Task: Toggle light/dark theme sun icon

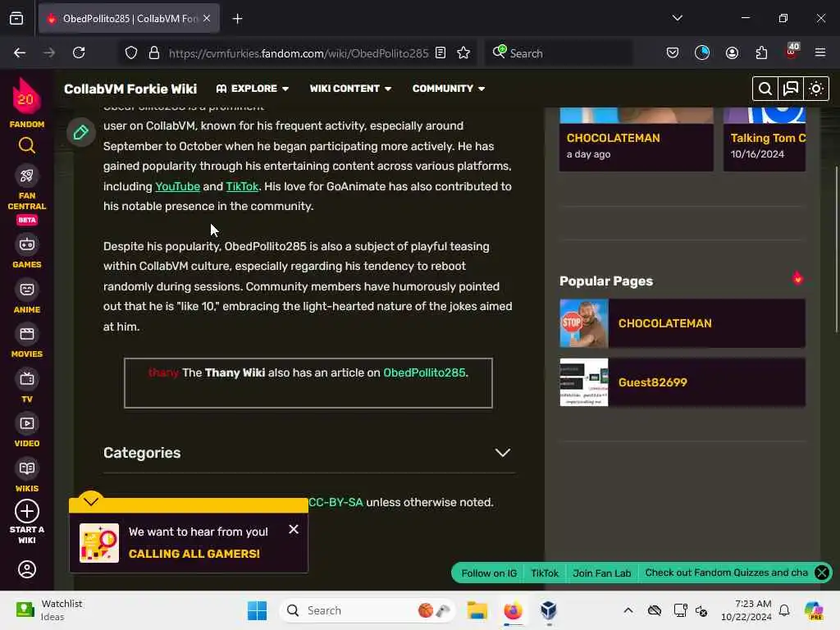Action: (816, 89)
